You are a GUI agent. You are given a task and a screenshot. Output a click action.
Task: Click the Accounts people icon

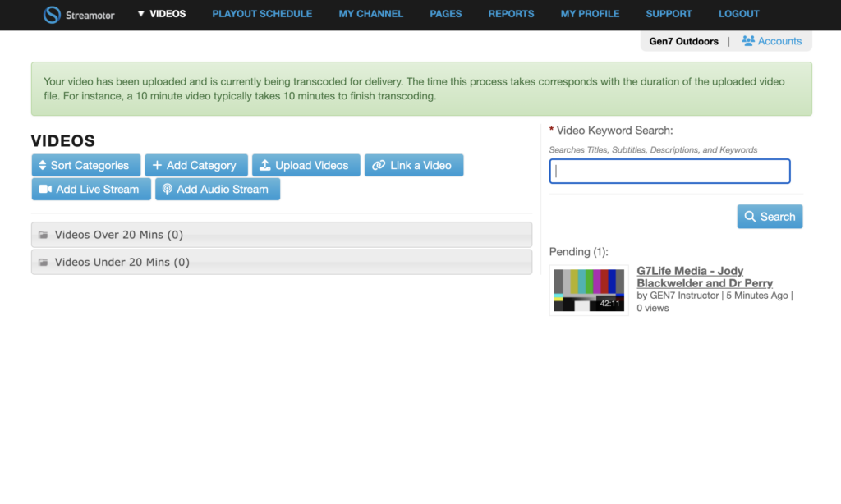(748, 41)
